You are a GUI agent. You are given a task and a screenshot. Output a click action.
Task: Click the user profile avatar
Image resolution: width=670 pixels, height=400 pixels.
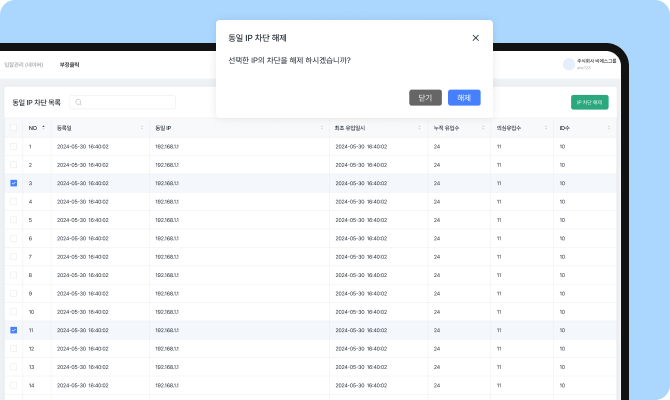click(x=569, y=64)
